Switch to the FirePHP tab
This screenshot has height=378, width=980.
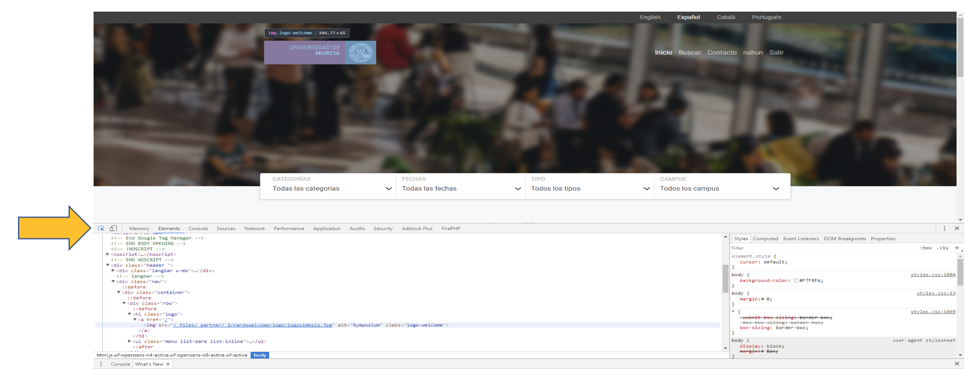[451, 229]
